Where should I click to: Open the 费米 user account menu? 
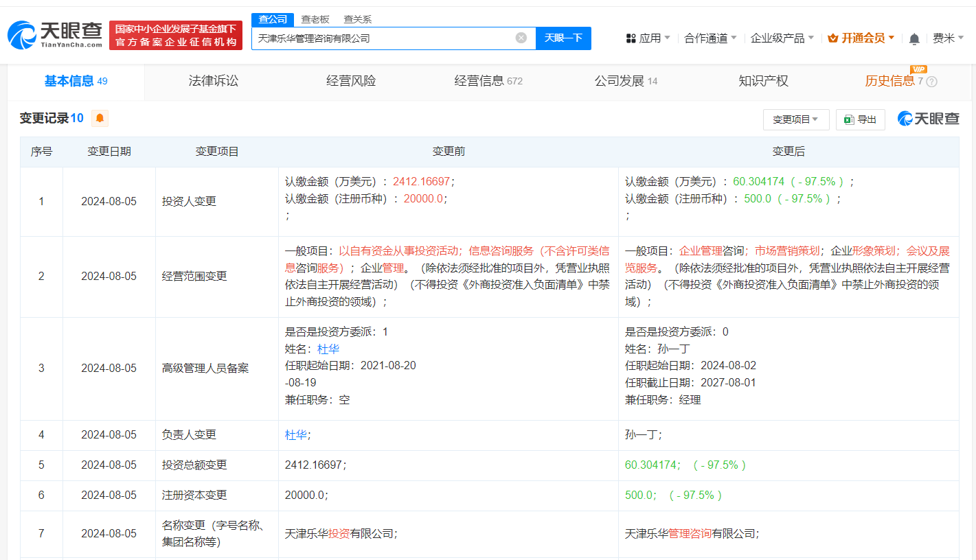(x=948, y=38)
